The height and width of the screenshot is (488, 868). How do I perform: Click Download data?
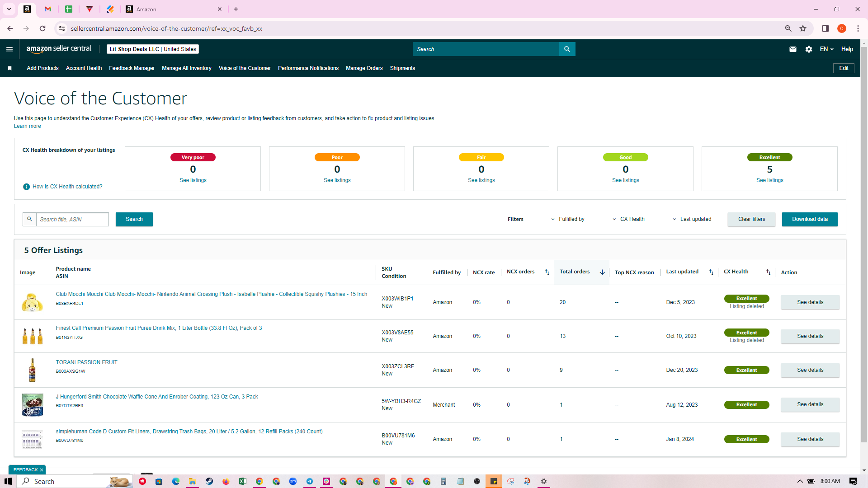pyautogui.click(x=810, y=219)
